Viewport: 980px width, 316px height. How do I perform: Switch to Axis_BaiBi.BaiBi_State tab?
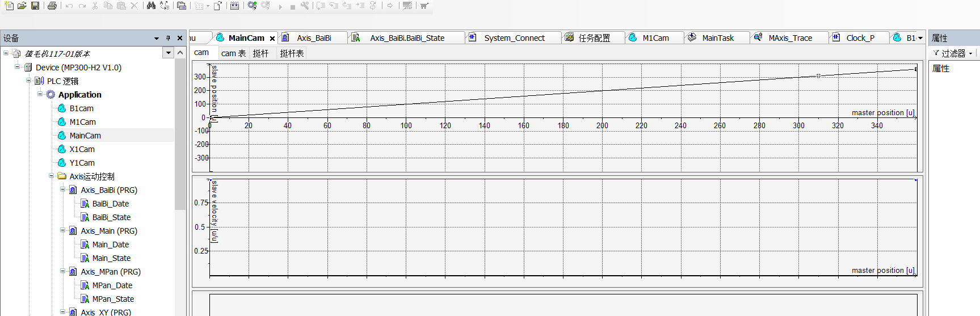coord(406,38)
